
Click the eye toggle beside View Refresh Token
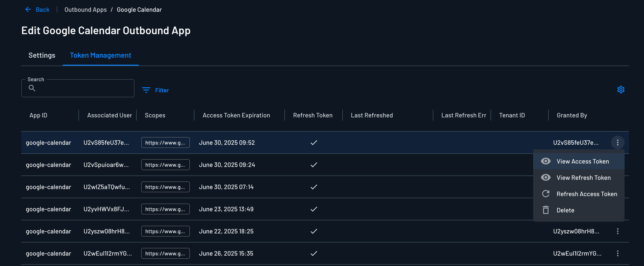click(x=546, y=178)
